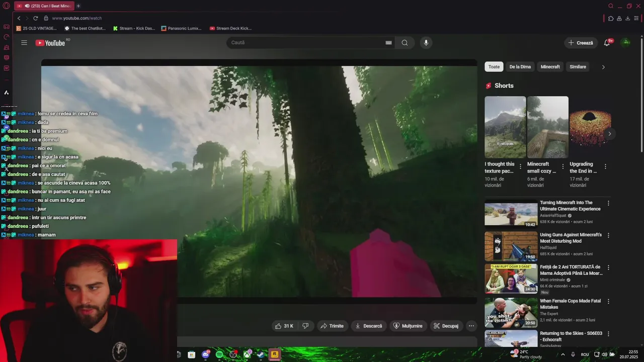Click the site security padlock icon
This screenshot has width=644, height=362.
tap(46, 18)
